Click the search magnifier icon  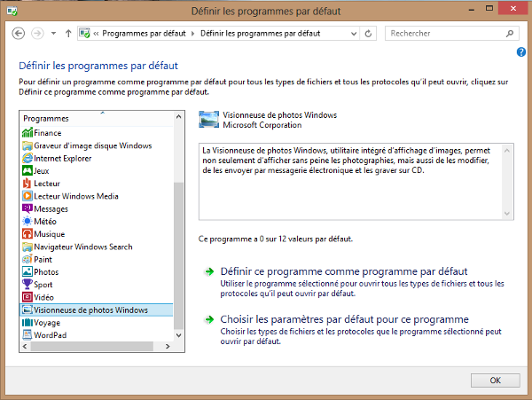click(510, 33)
